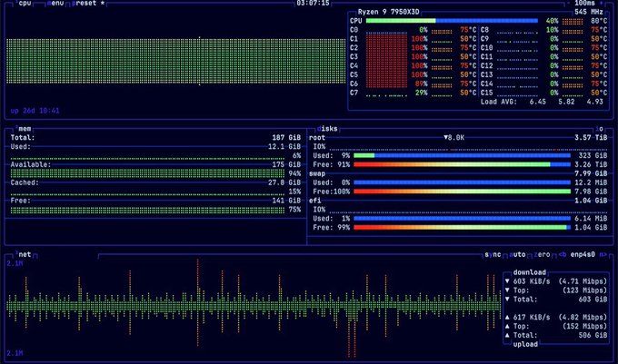The image size is (618, 364).
Task: Click the root disk label
Action: (x=317, y=138)
